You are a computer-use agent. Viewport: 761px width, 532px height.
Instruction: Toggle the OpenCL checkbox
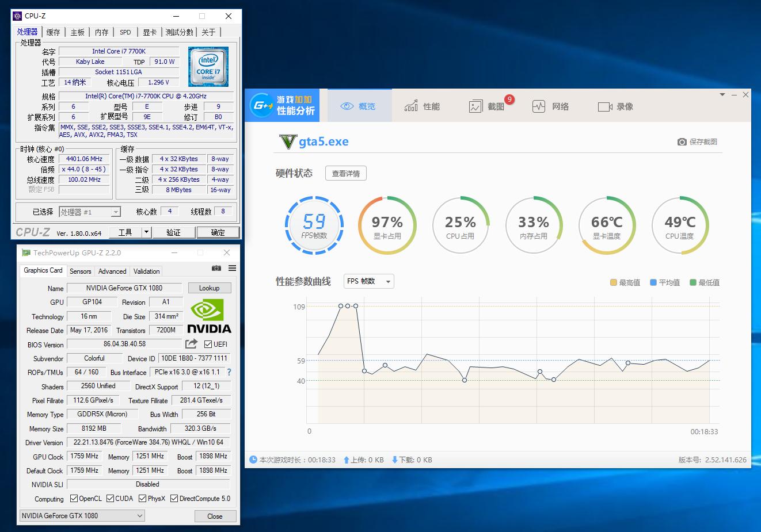[74, 499]
